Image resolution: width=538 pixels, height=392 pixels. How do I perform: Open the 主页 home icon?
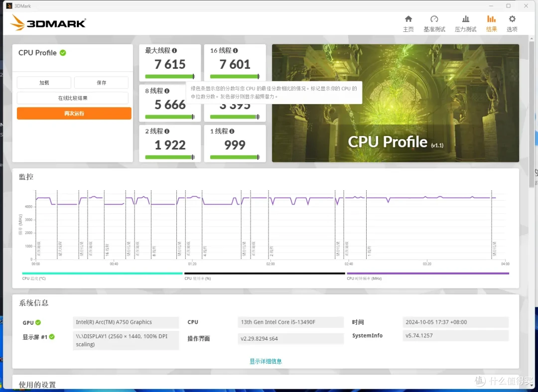408,19
